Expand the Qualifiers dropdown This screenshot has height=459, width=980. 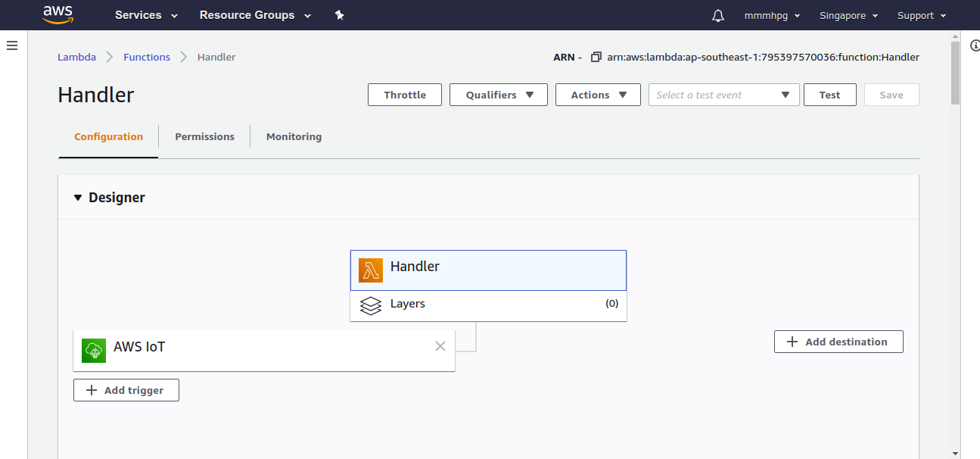499,95
